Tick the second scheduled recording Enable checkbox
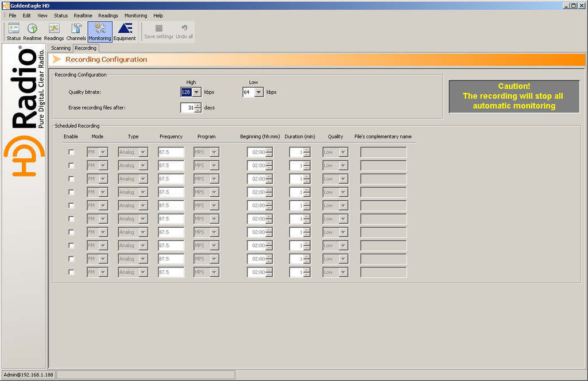The height and width of the screenshot is (381, 588). coord(71,165)
